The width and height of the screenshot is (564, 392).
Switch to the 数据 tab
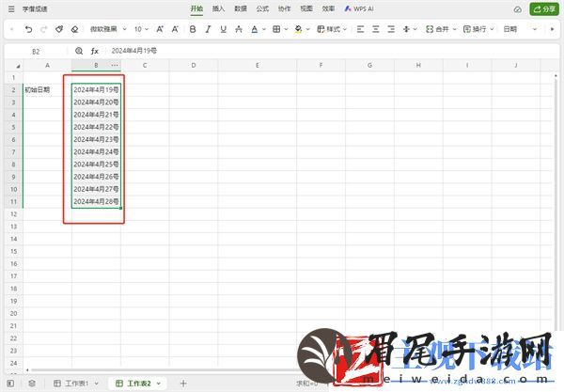click(x=241, y=9)
